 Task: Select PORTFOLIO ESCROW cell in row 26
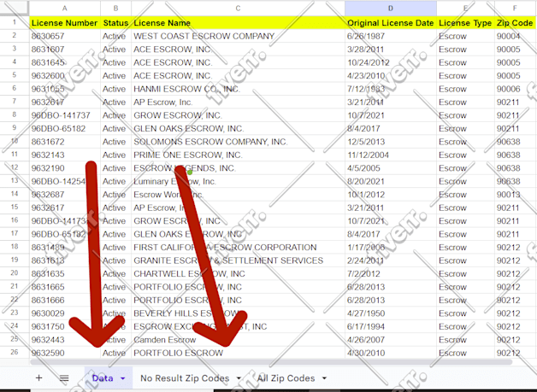tap(238, 353)
